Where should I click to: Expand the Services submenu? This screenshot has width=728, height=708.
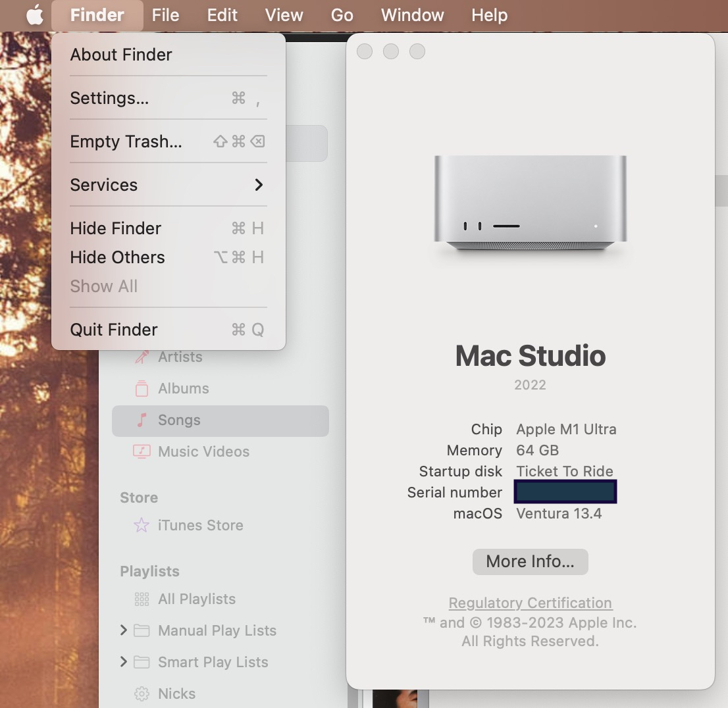point(169,185)
